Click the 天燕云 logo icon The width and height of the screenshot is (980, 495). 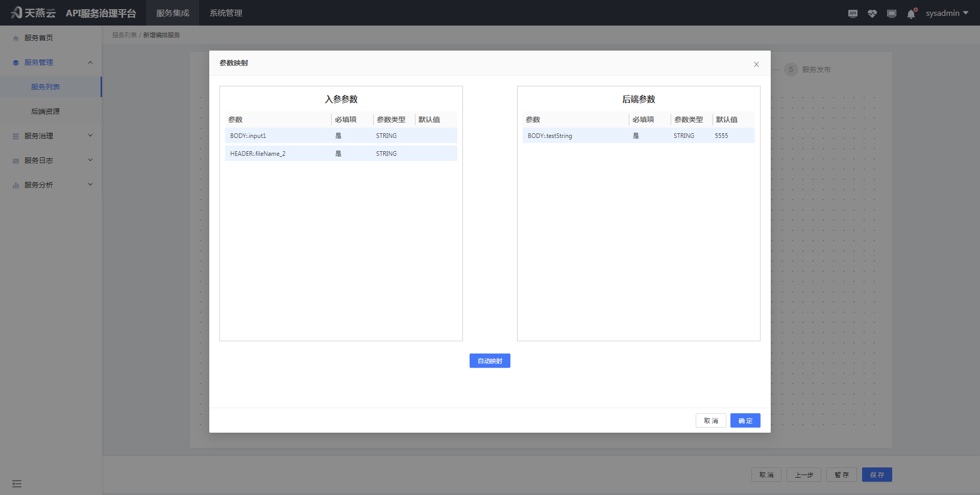coord(15,12)
